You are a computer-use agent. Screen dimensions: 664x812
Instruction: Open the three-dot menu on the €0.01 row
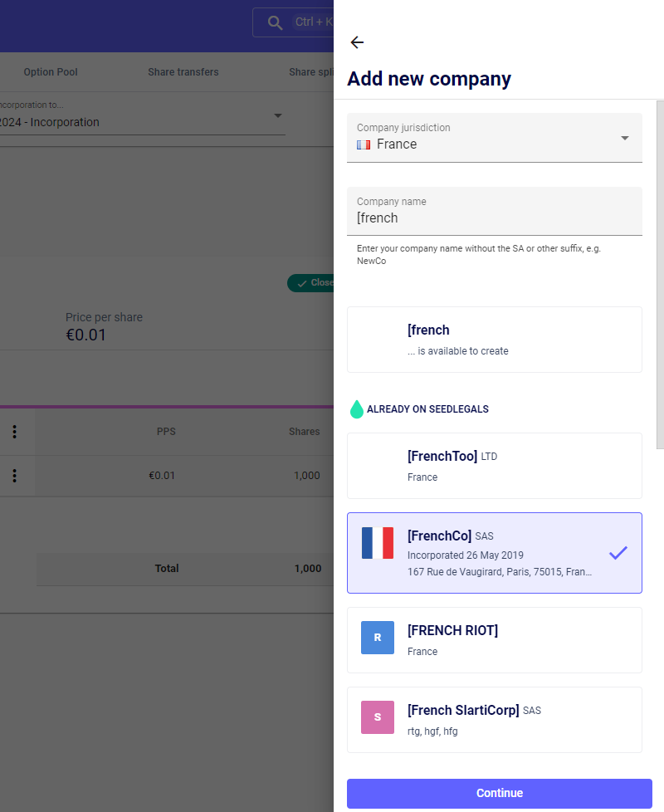[x=14, y=476]
